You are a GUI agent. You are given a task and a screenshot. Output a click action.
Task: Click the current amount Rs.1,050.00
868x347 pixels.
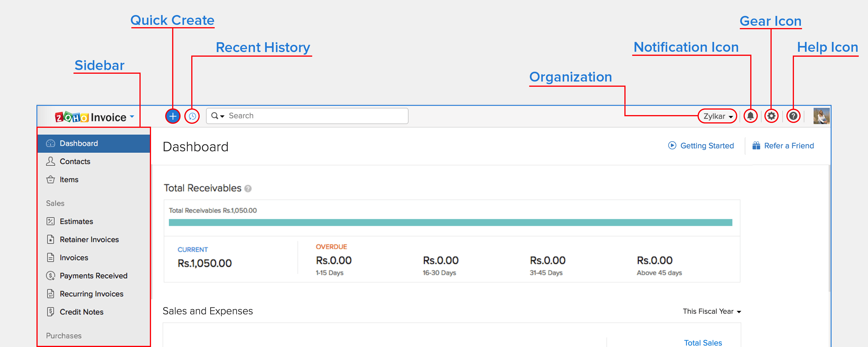coord(205,263)
